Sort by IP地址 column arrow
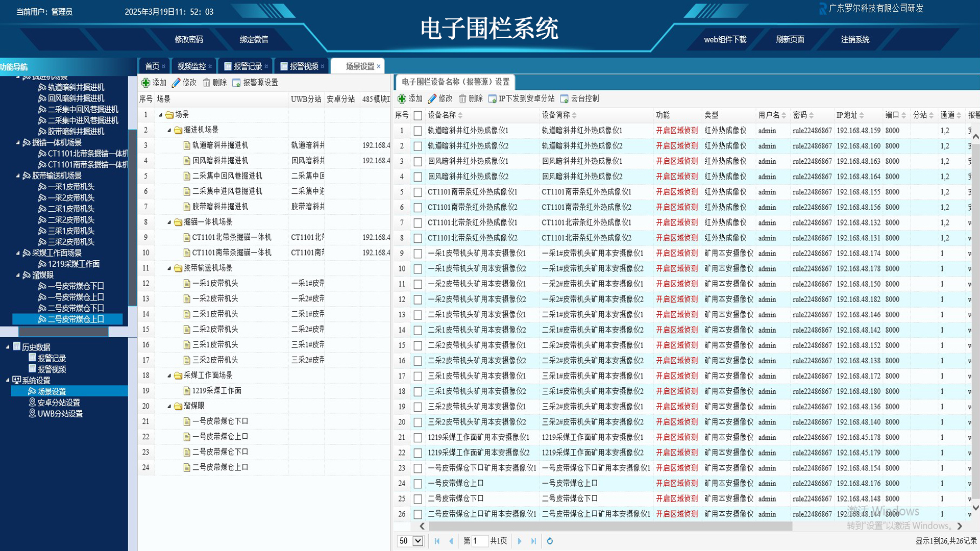Image resolution: width=980 pixels, height=551 pixels. click(862, 115)
